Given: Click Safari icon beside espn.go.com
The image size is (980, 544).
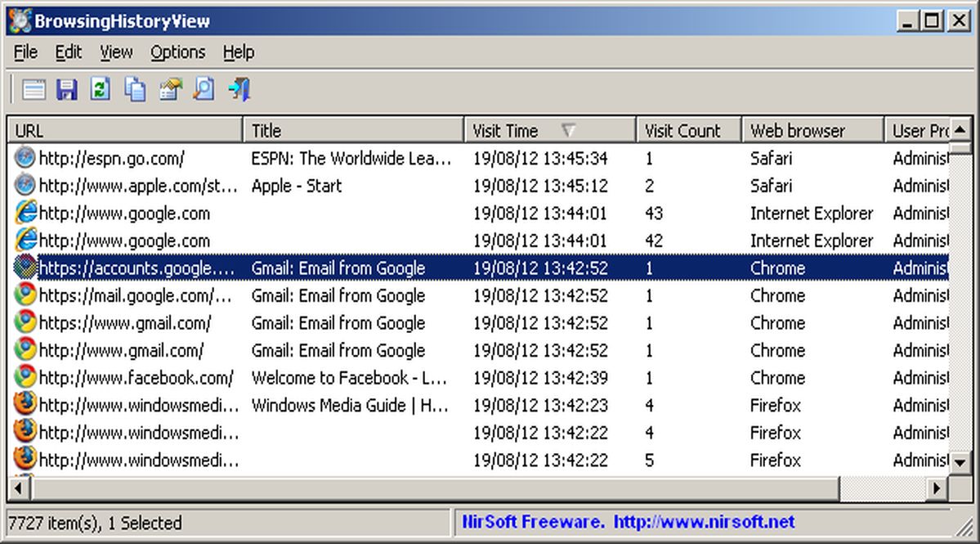Looking at the screenshot, I should [25, 157].
